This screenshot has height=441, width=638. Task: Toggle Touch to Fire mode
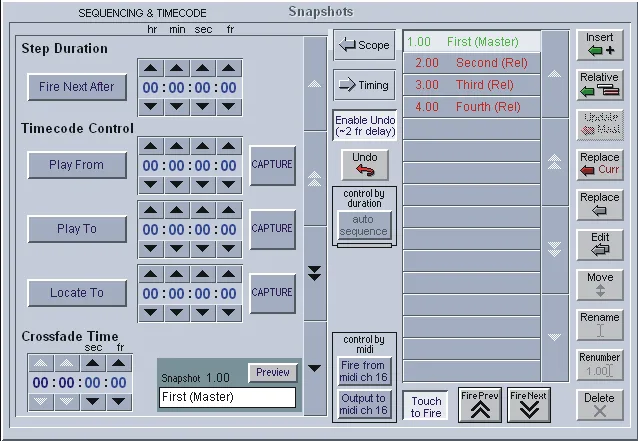click(x=426, y=406)
